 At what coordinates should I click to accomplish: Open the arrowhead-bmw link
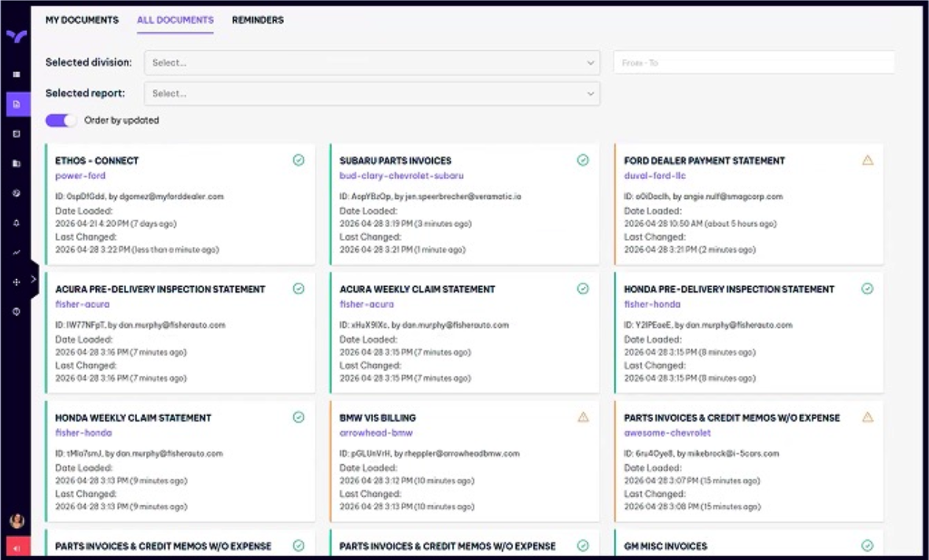[x=376, y=433]
